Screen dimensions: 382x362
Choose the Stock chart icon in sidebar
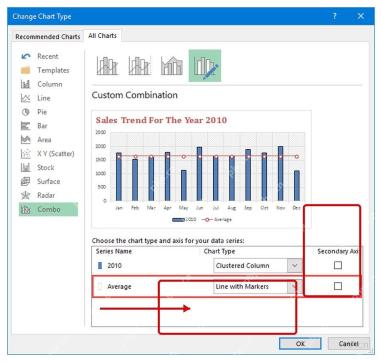click(x=26, y=168)
